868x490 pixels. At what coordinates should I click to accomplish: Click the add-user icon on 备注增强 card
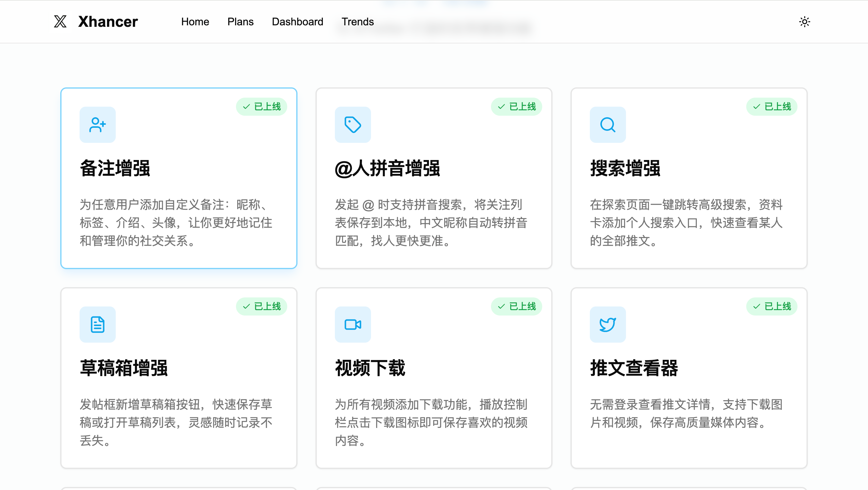tap(97, 125)
